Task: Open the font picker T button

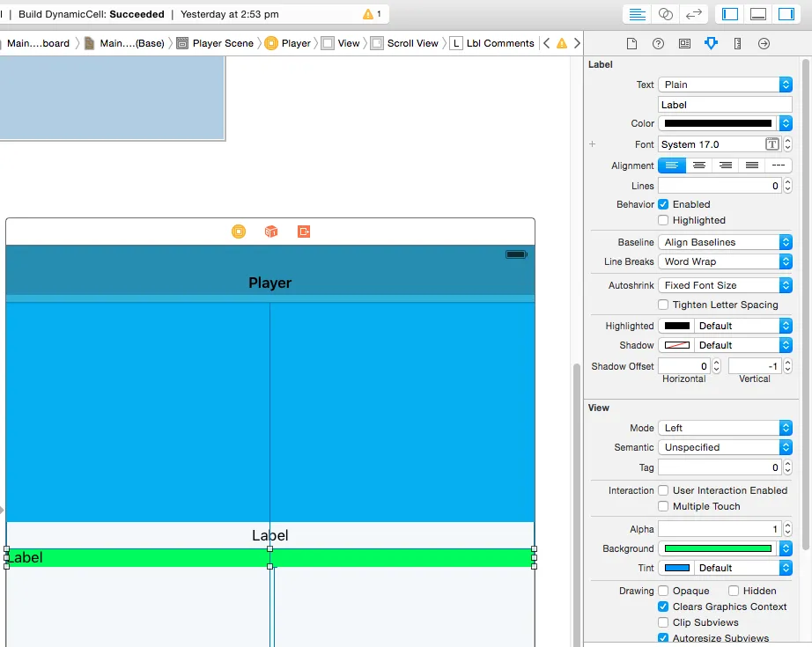Action: pos(772,143)
